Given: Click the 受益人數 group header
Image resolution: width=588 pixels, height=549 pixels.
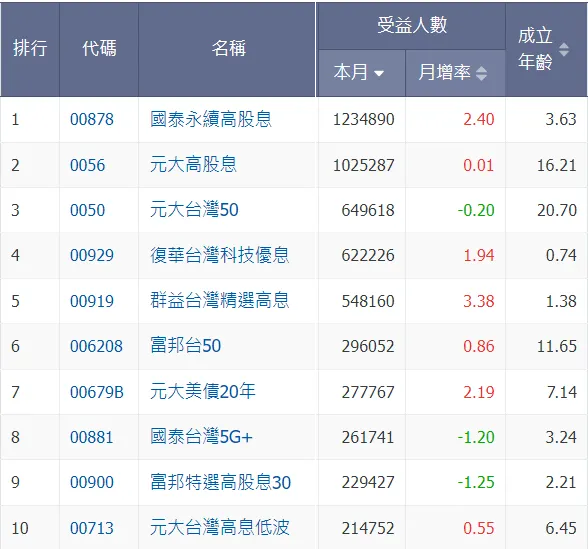Looking at the screenshot, I should point(412,26).
